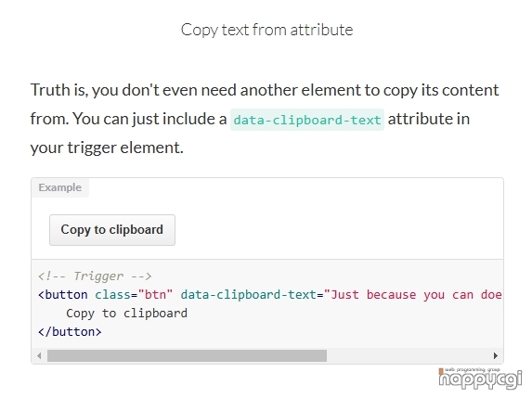Click the words 'your trigger element.'
532x398 pixels.
(107, 148)
